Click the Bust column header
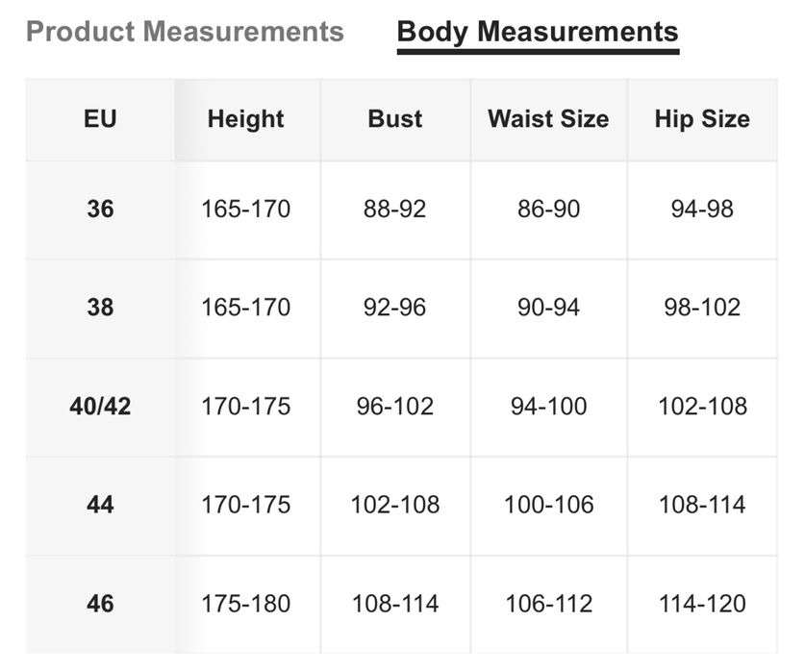Screen dimensions: 805x672 pyautogui.click(x=395, y=119)
